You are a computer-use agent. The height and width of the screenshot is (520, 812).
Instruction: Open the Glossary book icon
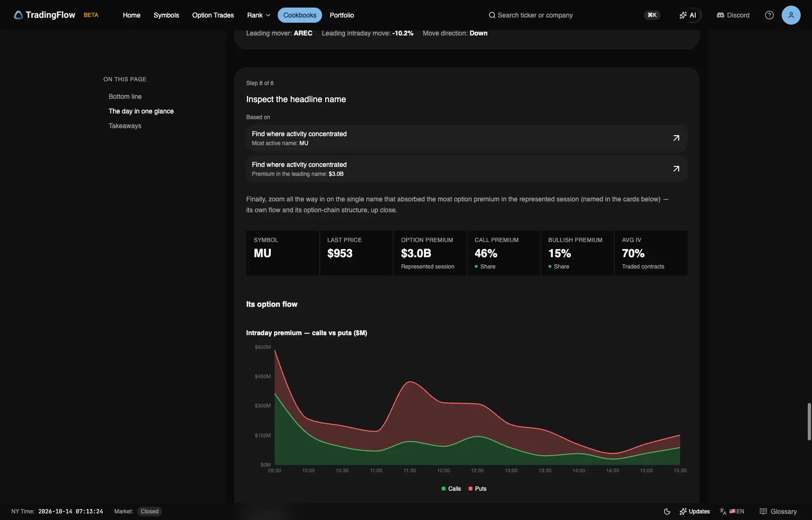pyautogui.click(x=763, y=511)
